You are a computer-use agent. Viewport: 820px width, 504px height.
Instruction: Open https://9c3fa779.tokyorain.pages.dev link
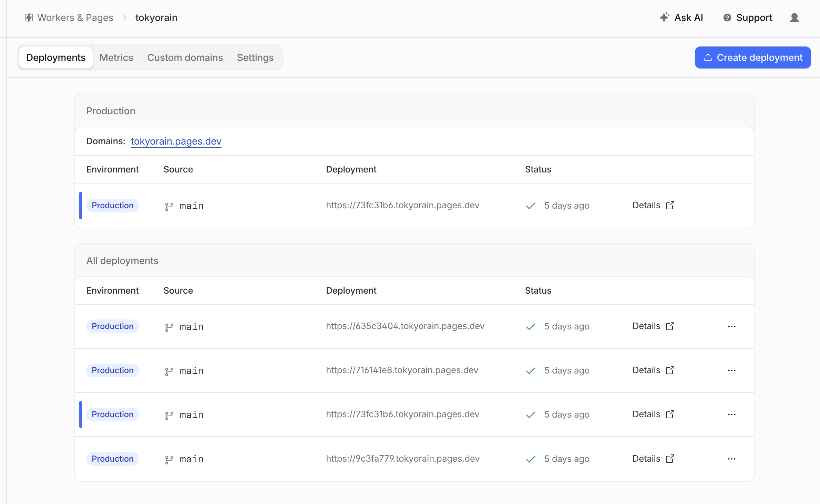click(x=403, y=459)
